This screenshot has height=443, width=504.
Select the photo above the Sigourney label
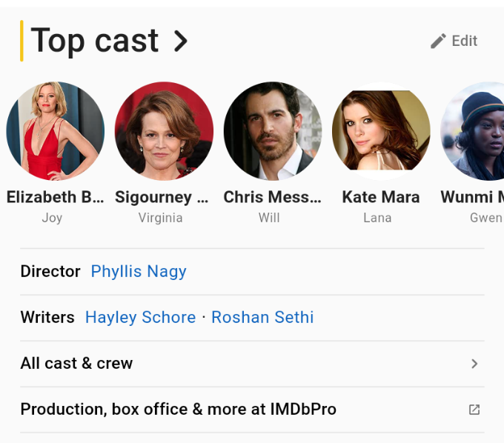click(x=164, y=131)
